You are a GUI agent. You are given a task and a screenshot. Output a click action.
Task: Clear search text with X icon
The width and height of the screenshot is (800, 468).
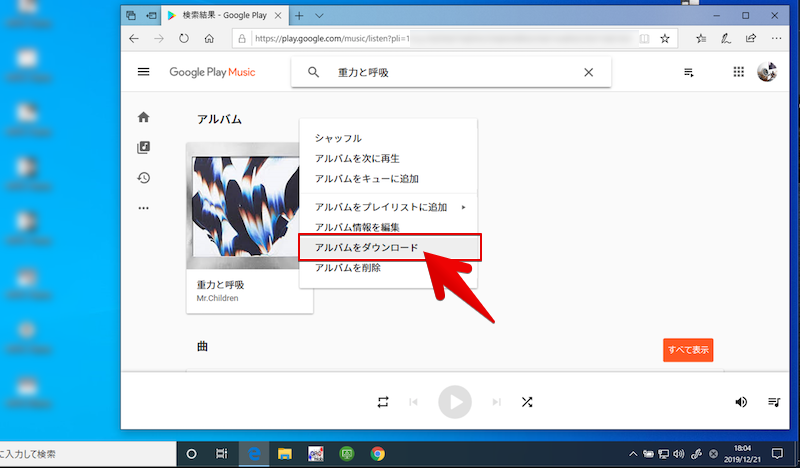(588, 72)
